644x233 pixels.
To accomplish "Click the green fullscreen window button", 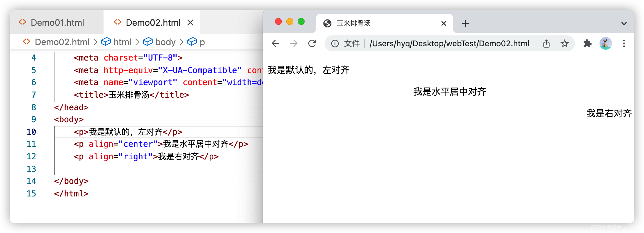I will 301,21.
